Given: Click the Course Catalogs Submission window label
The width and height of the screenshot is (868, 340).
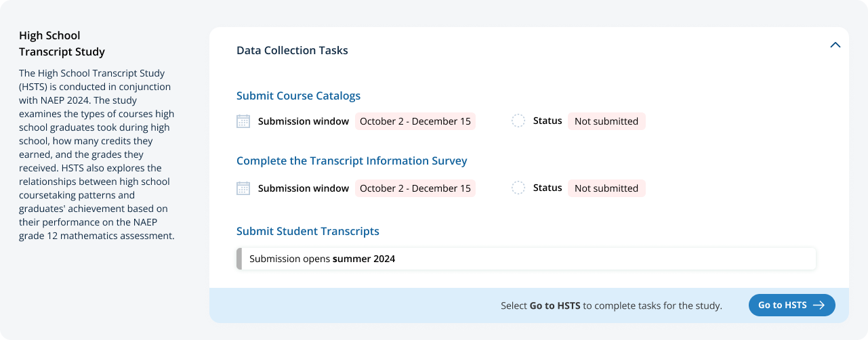Looking at the screenshot, I should (x=304, y=121).
